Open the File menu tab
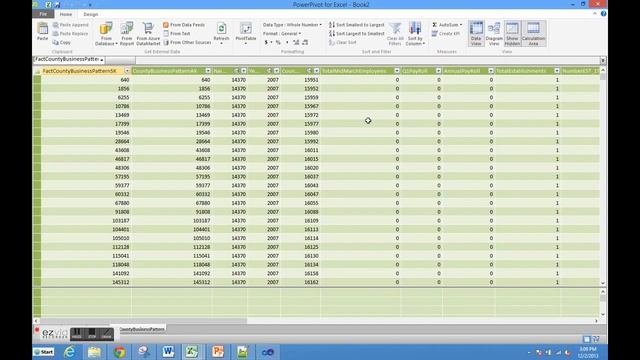This screenshot has height=360, width=640. 43,14
